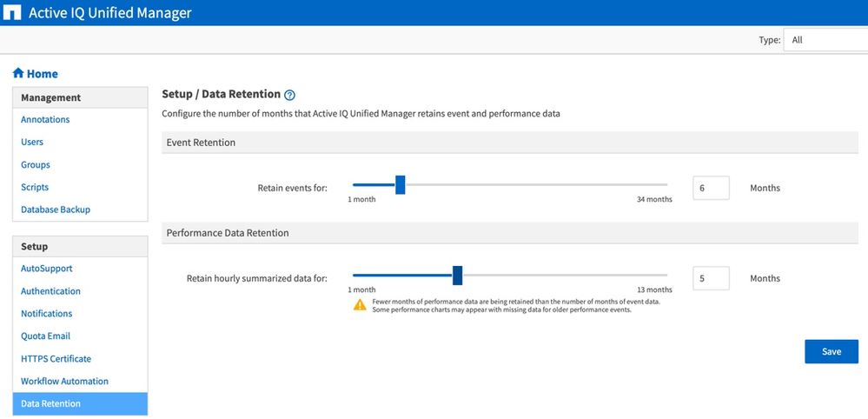
Task: Open Authentication setup page
Action: [x=50, y=292]
